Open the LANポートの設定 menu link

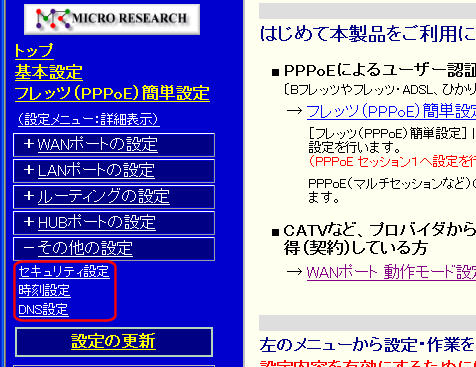pos(96,170)
